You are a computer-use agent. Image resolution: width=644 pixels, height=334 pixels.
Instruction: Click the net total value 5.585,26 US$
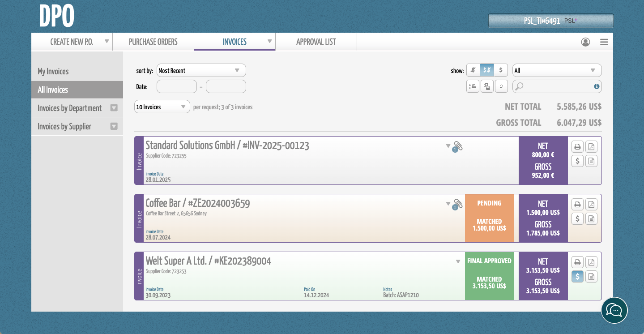point(579,107)
